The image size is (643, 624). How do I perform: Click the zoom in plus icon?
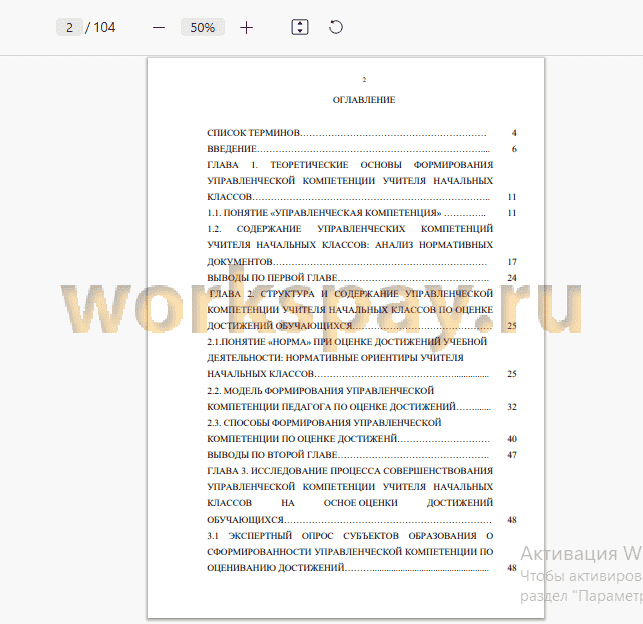click(x=246, y=28)
